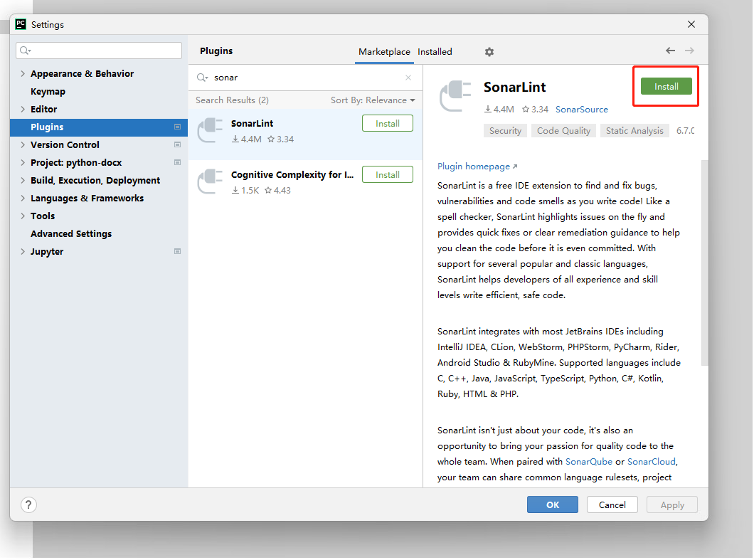This screenshot has width=754, height=560.
Task: Expand the Tools settings node
Action: [x=23, y=216]
